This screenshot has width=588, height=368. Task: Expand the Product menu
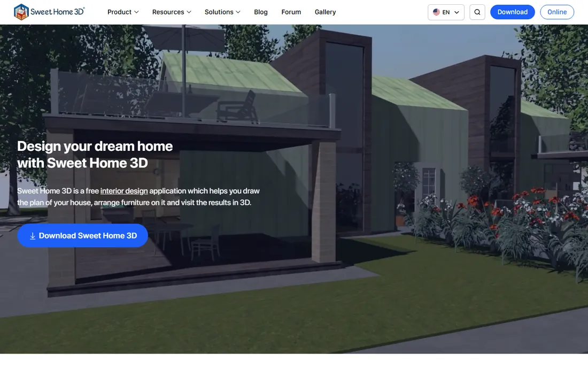coord(123,12)
